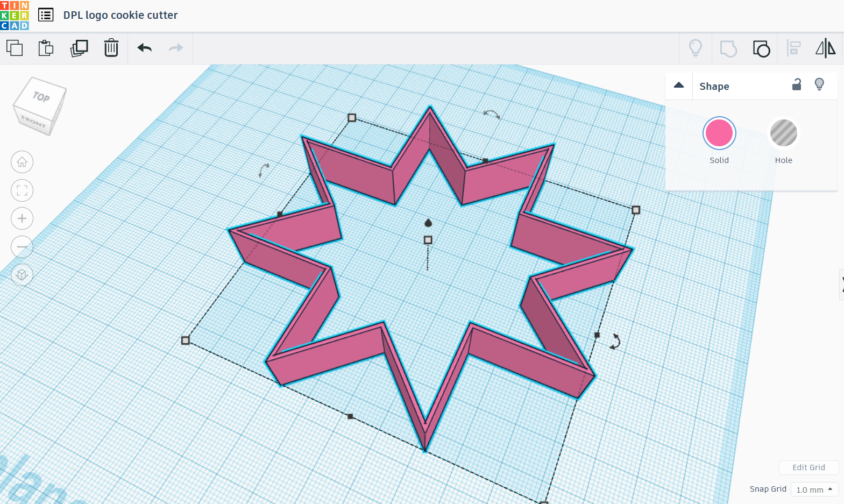Screen dimensions: 844x504
Task: Delete selected shape with trash icon
Action: tap(111, 48)
